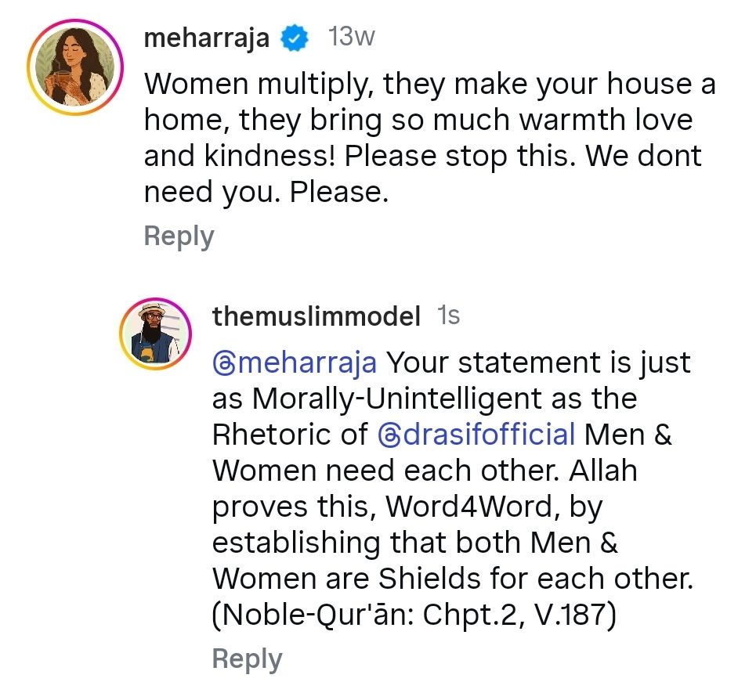The width and height of the screenshot is (756, 700).
Task: Click the Threads icon before drasifofficial mention
Action: [388, 435]
